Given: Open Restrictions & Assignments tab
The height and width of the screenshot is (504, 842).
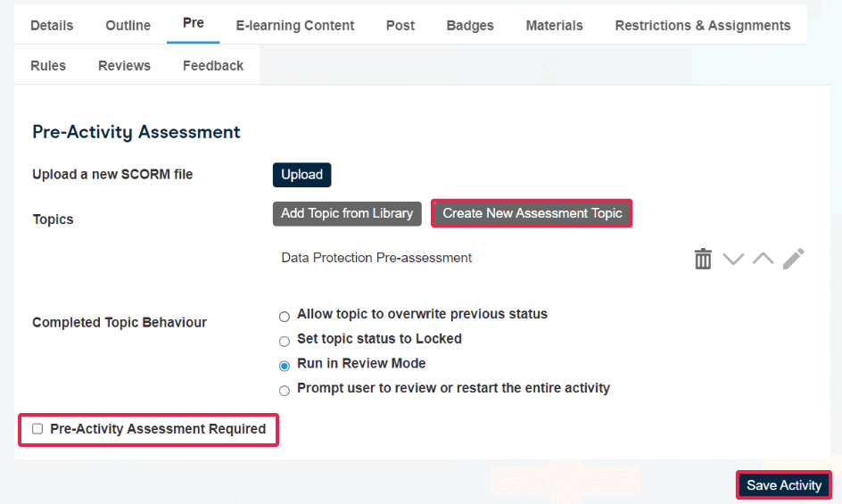Looking at the screenshot, I should [x=702, y=25].
